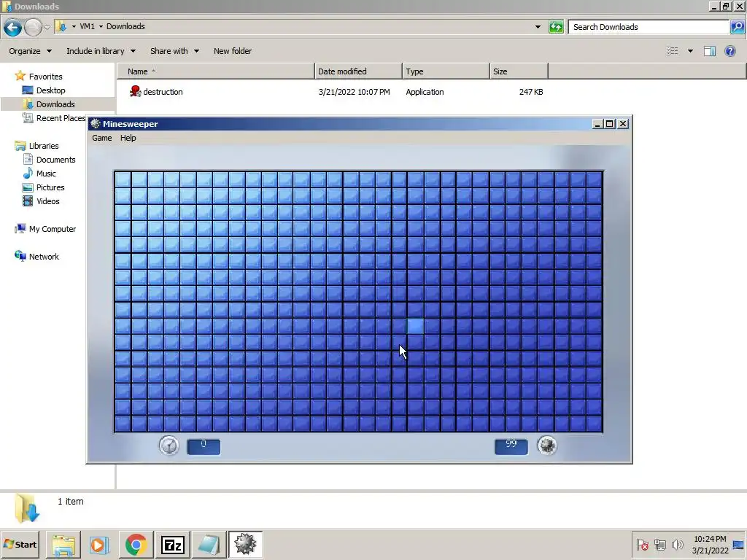This screenshot has height=560, width=747.
Task: Click the network tray icon
Action: point(659,544)
